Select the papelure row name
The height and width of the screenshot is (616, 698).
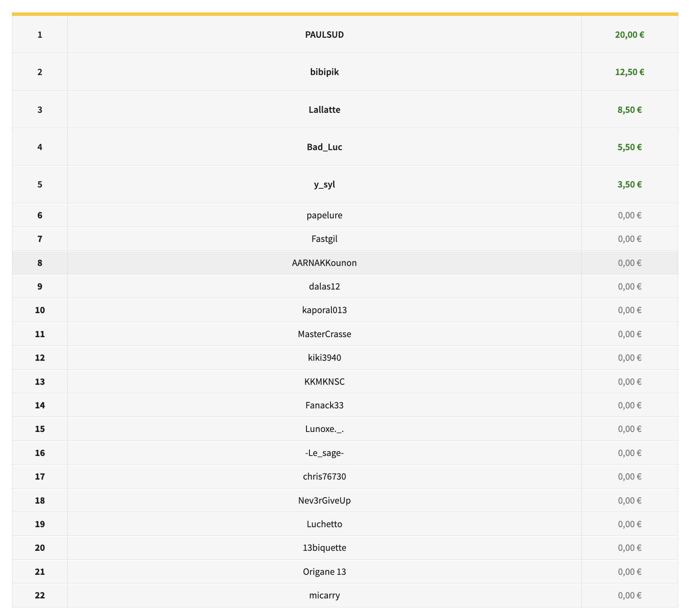pyautogui.click(x=325, y=215)
